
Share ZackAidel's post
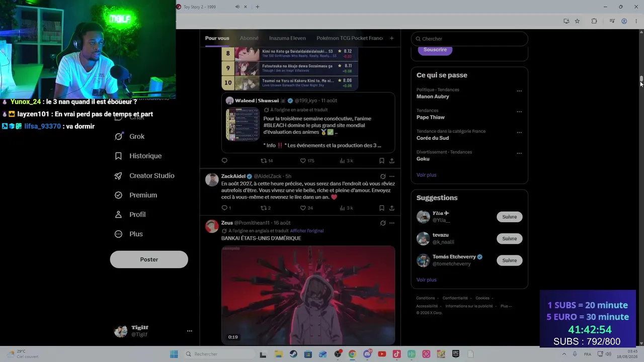pyautogui.click(x=391, y=208)
